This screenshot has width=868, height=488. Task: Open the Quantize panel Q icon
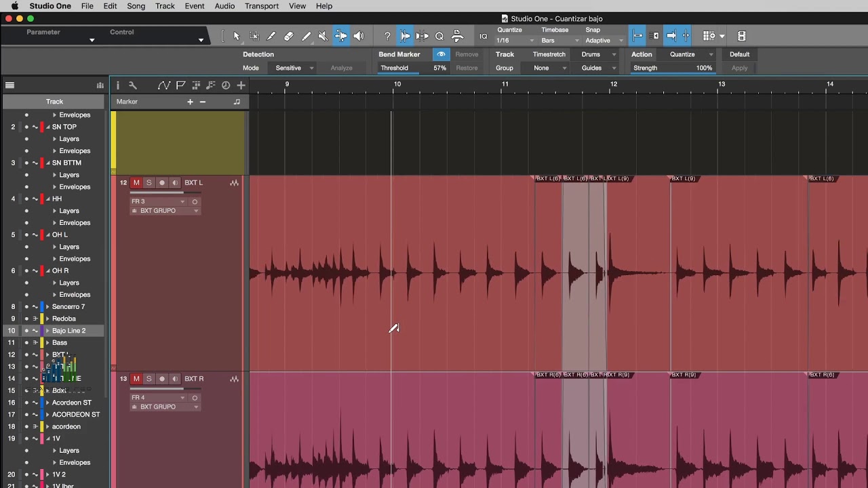coord(439,36)
